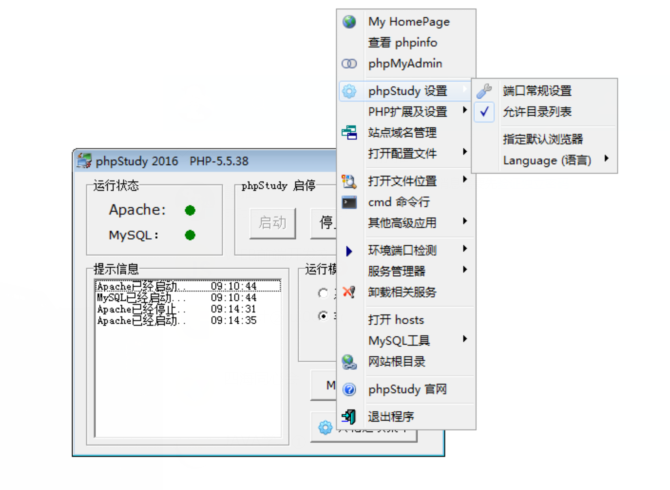Choose 指定默认浏览器 submenu entry
Screen dimensions: 670x490
tap(545, 139)
